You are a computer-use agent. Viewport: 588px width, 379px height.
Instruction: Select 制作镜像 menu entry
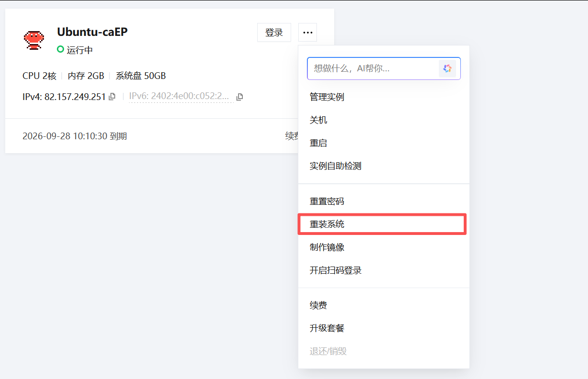327,247
